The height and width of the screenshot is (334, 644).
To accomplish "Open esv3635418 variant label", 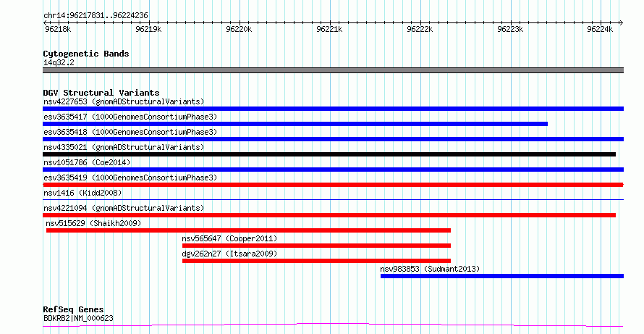I will click(130, 132).
